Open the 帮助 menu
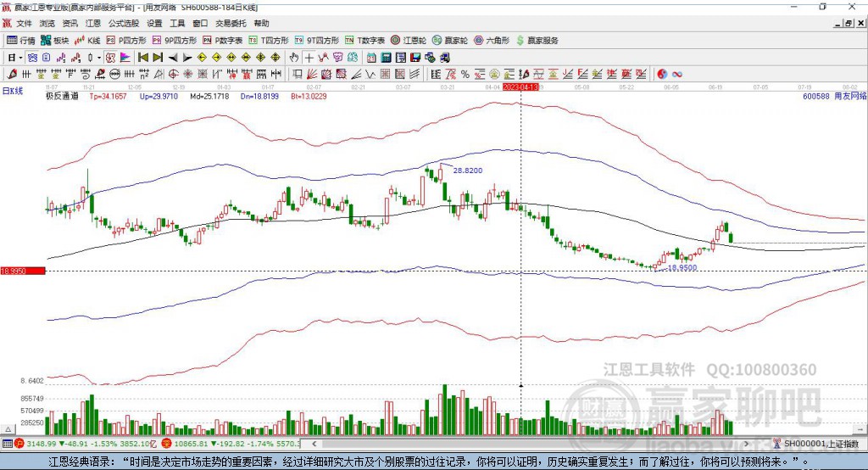The height and width of the screenshot is (470, 868). [x=261, y=23]
